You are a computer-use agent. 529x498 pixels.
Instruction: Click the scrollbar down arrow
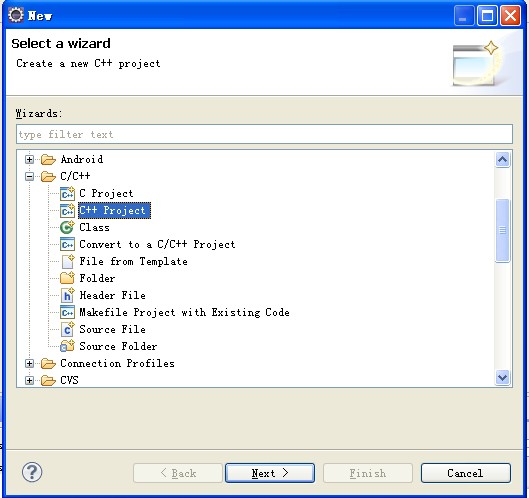point(503,377)
